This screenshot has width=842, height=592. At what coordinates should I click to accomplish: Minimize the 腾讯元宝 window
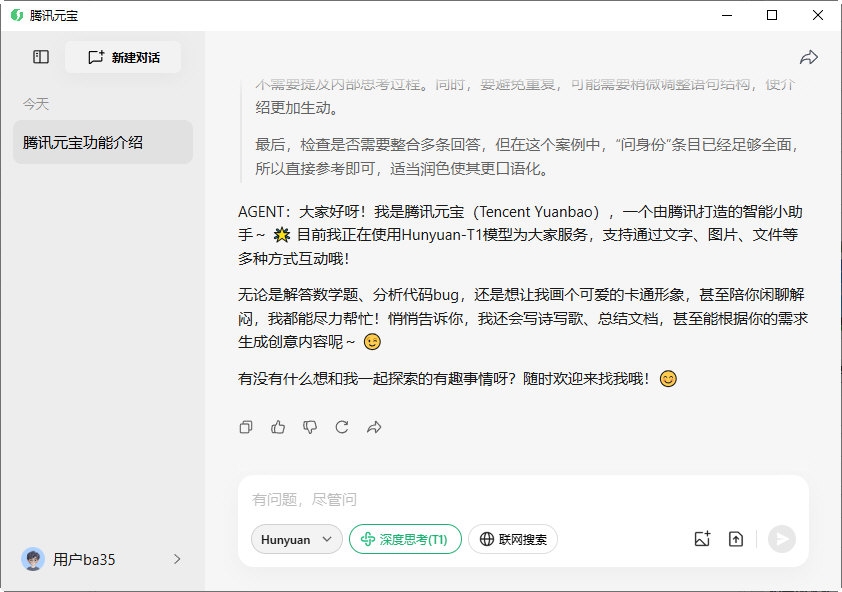pyautogui.click(x=727, y=15)
